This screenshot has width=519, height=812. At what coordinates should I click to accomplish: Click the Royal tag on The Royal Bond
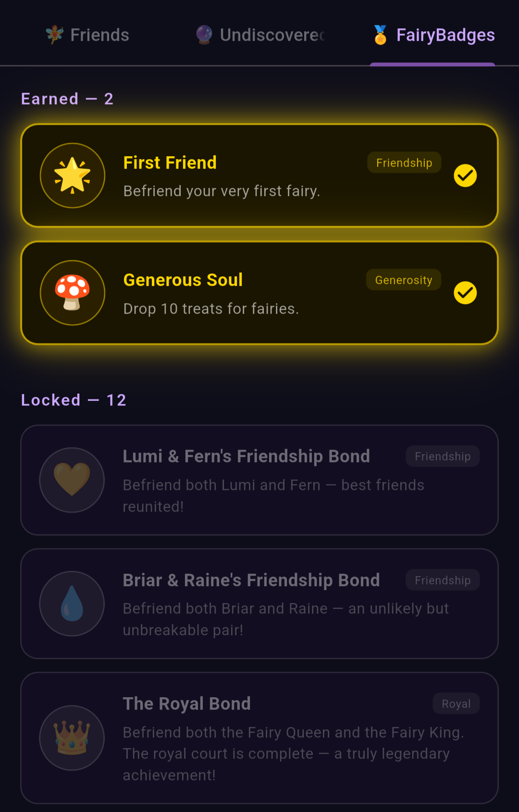(456, 703)
